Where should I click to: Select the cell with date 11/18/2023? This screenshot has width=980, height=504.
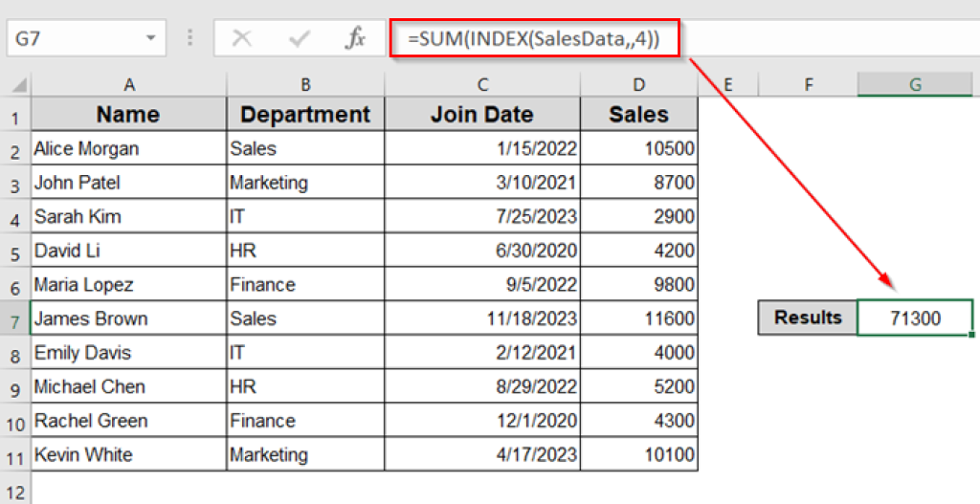(482, 318)
